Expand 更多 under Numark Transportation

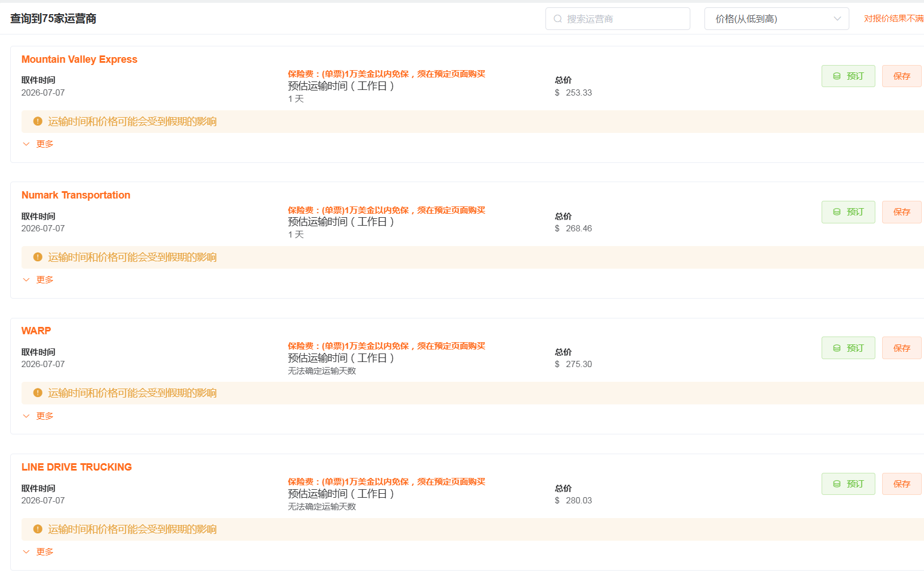click(45, 280)
